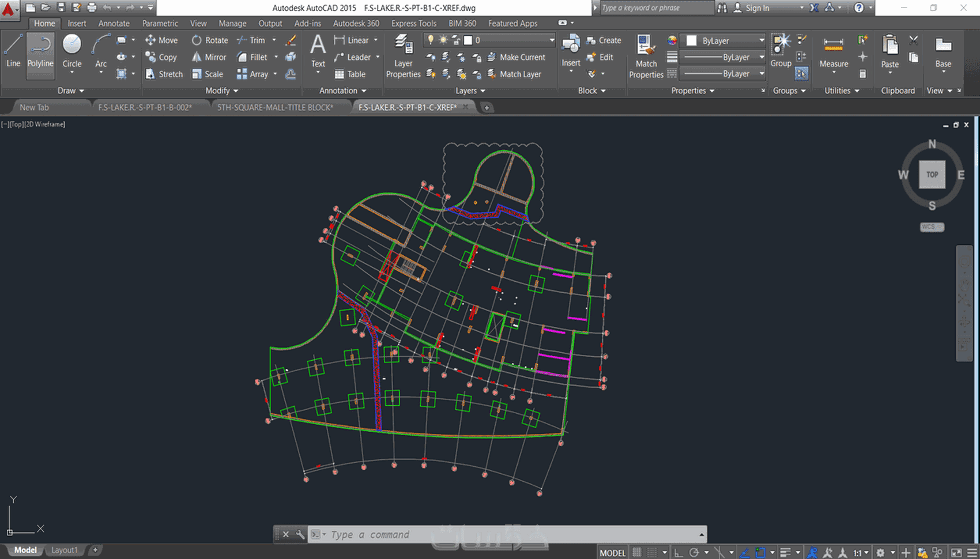980x559 pixels.
Task: Open the layer selection dropdown
Action: (x=551, y=40)
